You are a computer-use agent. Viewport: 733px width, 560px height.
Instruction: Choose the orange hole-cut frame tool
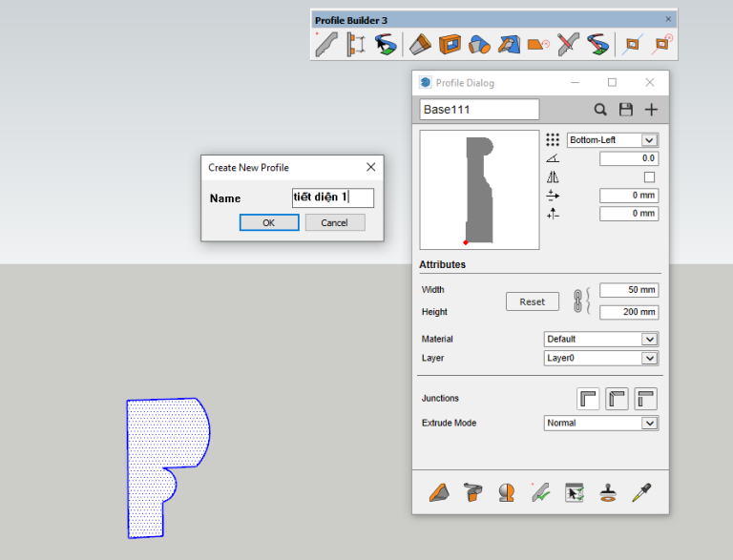(450, 45)
